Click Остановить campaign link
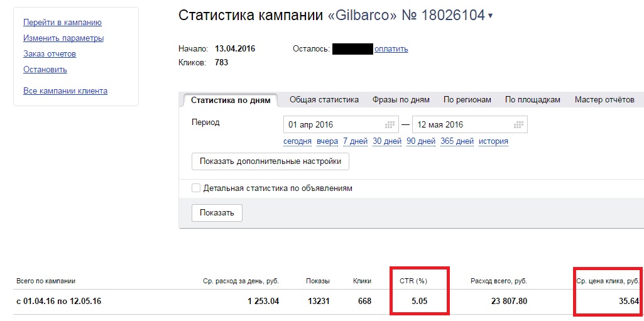The height and width of the screenshot is (321, 644). 45,69
